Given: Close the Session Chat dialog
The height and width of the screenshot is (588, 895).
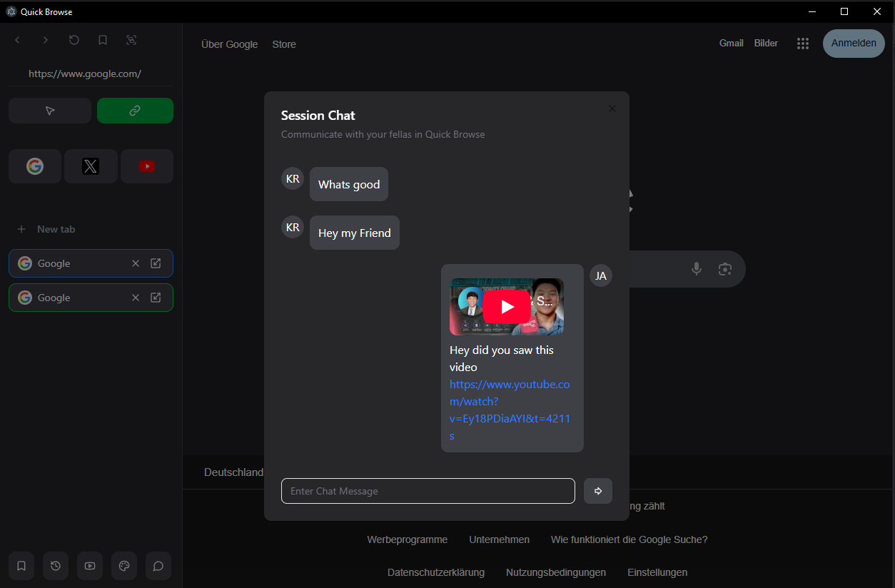Looking at the screenshot, I should pyautogui.click(x=612, y=108).
